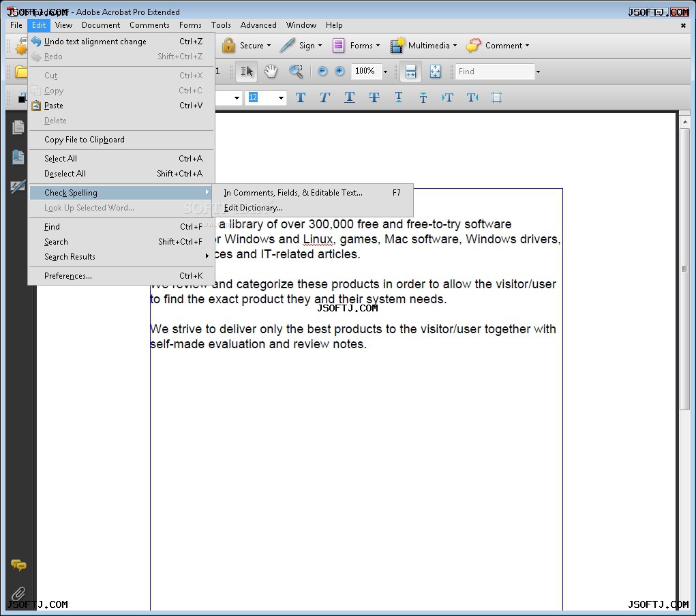Image resolution: width=696 pixels, height=616 pixels.
Task: Select Find in the Edit menu
Action: [121, 227]
